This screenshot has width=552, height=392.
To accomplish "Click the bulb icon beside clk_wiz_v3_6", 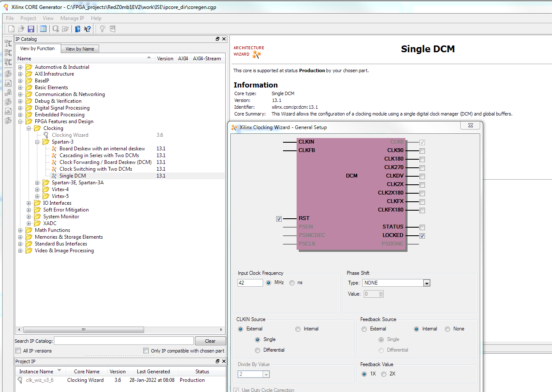I will point(20,380).
